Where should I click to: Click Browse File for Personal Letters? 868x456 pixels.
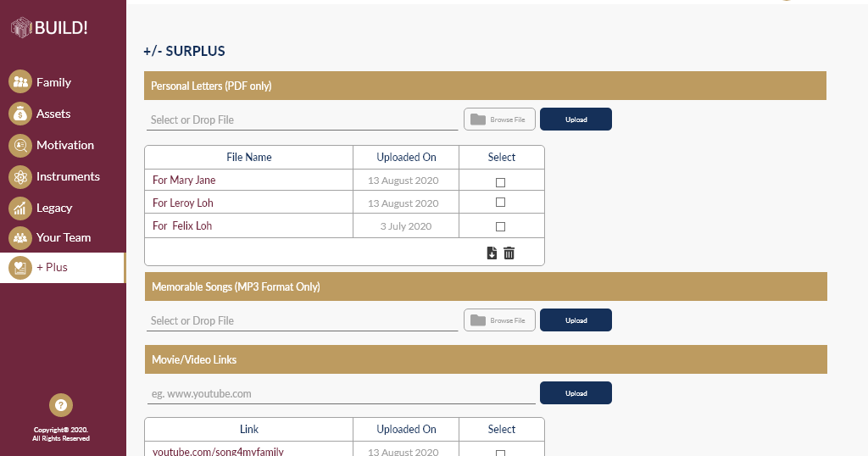click(499, 120)
